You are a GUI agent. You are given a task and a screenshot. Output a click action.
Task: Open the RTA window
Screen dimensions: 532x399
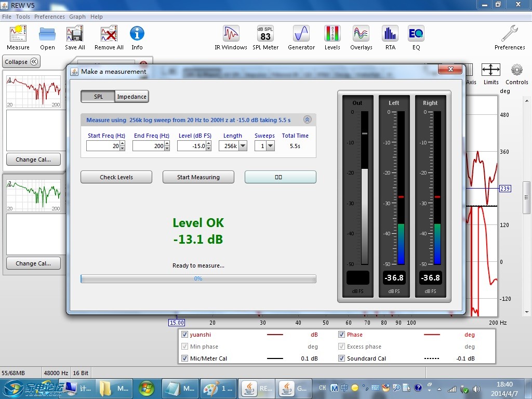coord(390,37)
